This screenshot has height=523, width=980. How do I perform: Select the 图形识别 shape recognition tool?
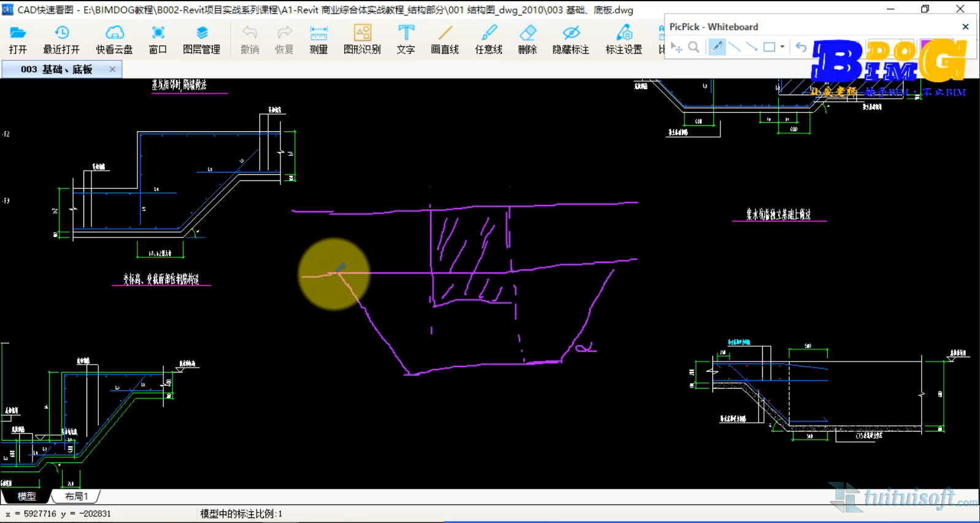point(362,39)
